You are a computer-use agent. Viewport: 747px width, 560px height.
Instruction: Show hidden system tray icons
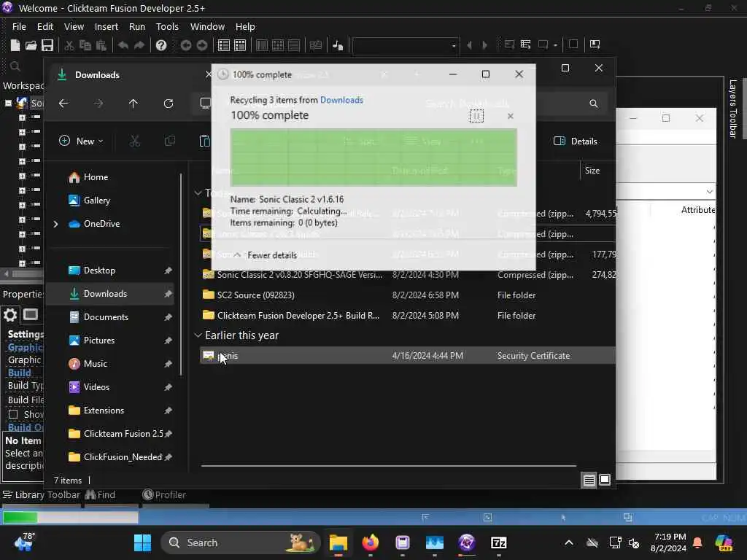pos(569,542)
